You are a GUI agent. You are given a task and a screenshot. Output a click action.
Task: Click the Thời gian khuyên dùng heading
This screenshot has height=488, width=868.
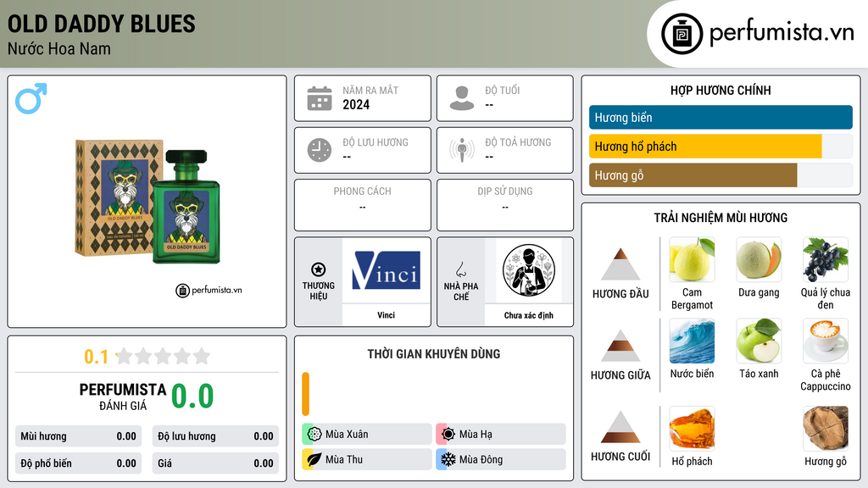pos(434,354)
